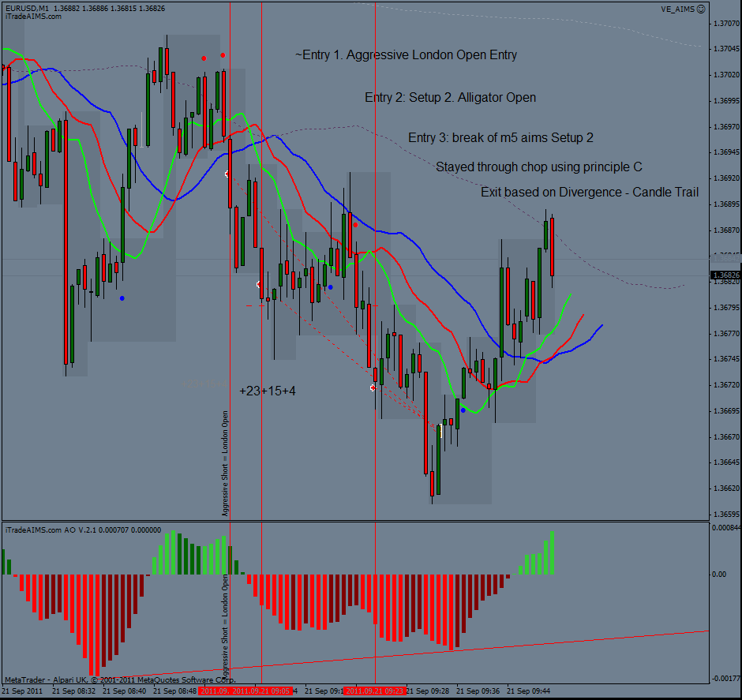Viewport: 742px width, 700px height.
Task: Click the '21 Sep 09:28' time axis label
Action: pos(427,691)
